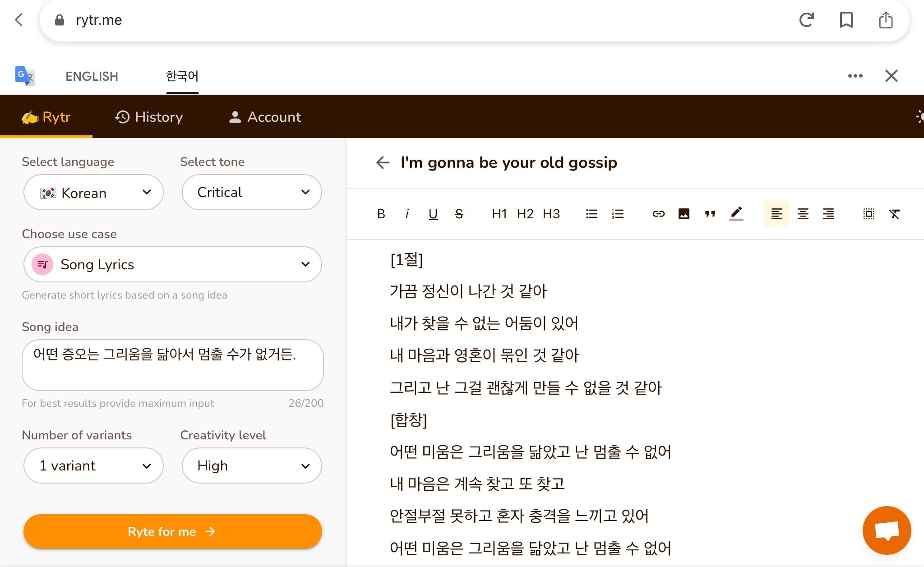
Task: Insert a numbered list
Action: point(618,214)
